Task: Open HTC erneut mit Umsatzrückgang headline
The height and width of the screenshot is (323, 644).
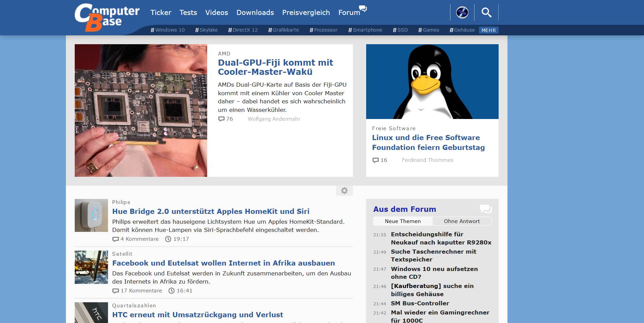Action: 198,315
